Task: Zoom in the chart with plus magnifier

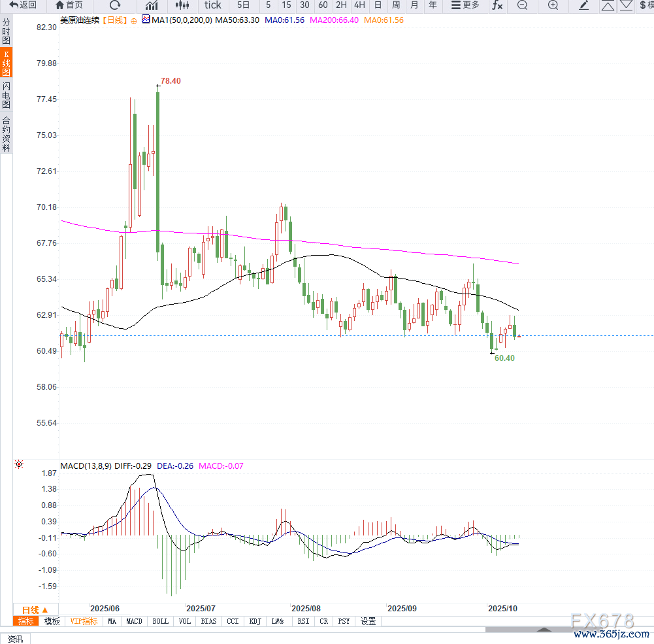Action: 553,5
